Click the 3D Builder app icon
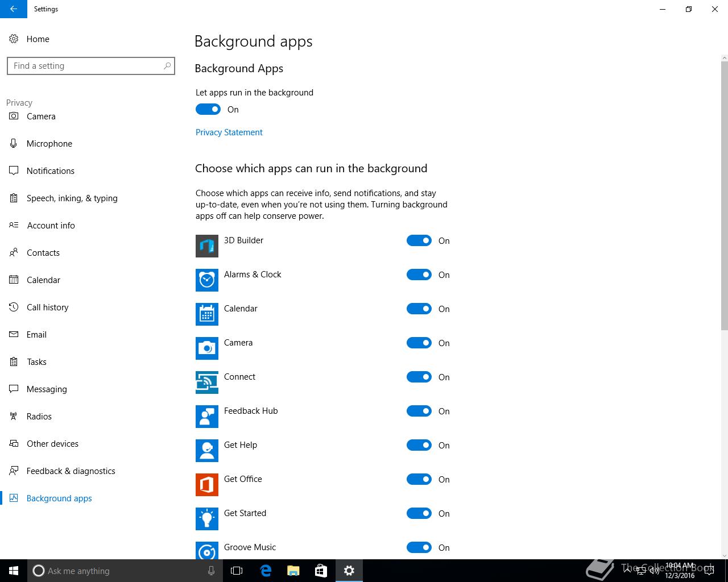Viewport: 728px width, 582px height. pos(207,246)
